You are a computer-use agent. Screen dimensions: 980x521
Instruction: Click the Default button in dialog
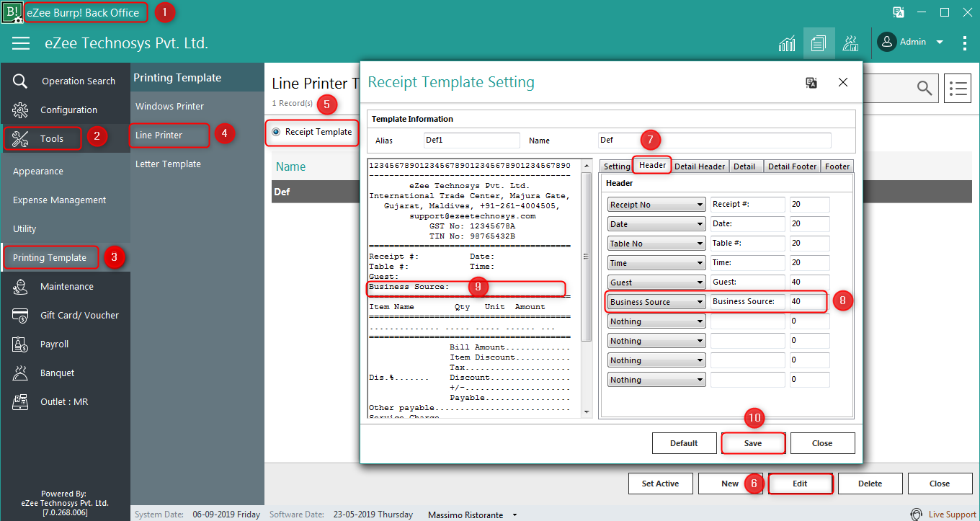(x=684, y=443)
